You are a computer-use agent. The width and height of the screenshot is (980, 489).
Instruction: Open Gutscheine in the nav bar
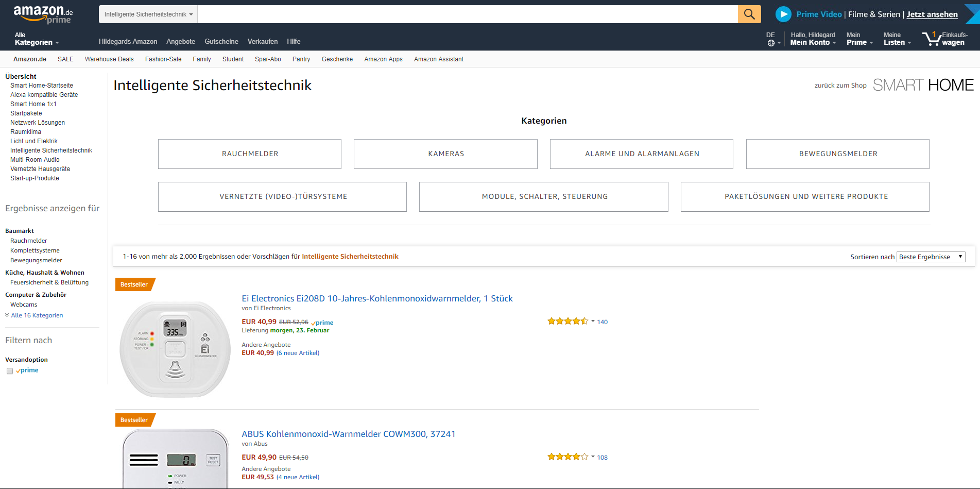click(221, 42)
